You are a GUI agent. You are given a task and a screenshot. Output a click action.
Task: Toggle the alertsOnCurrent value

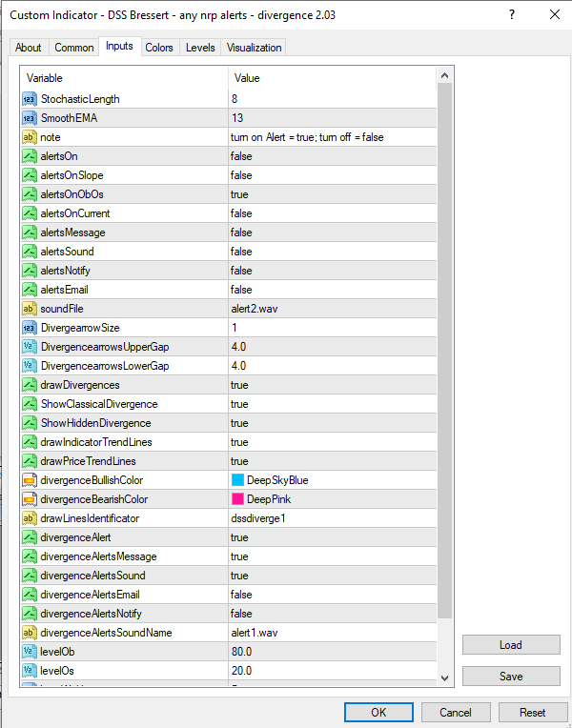[332, 213]
